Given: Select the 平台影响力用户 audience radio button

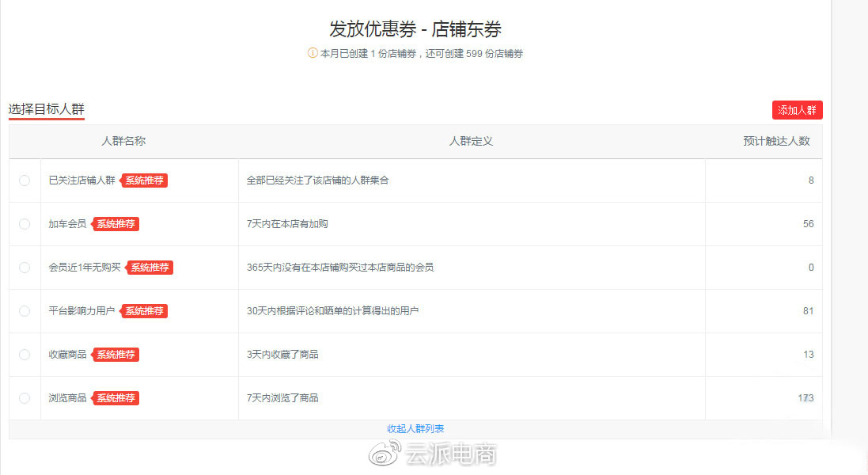Looking at the screenshot, I should (x=25, y=310).
